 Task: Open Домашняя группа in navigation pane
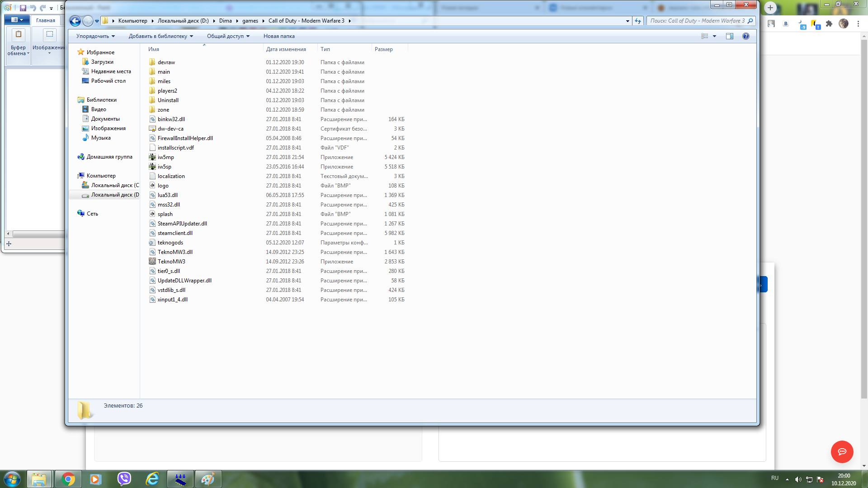109,157
